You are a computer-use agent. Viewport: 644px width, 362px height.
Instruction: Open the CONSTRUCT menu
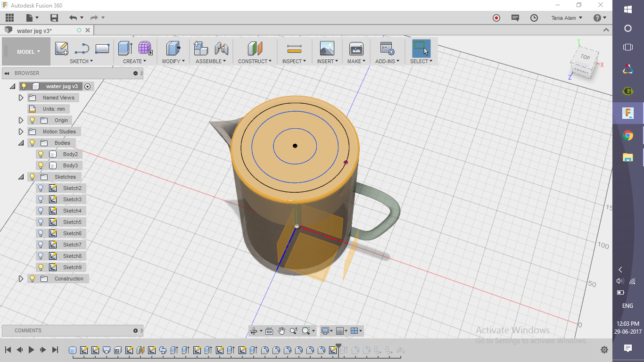click(x=255, y=61)
